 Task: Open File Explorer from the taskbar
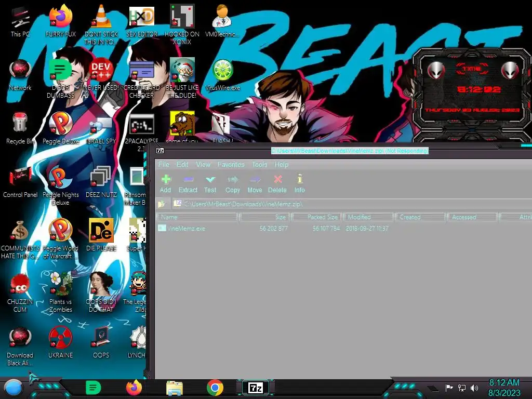pos(175,388)
